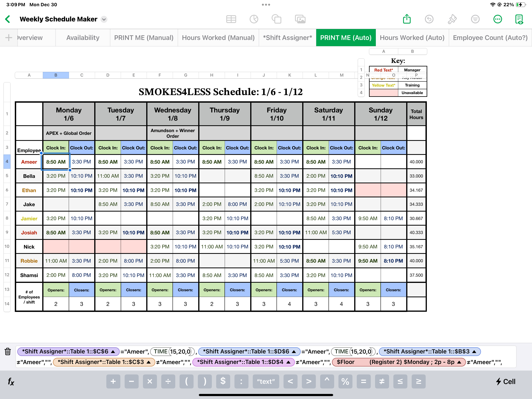Screen dimensions: 532x399
Task: Select Ameer's Monday 8:50 AM cell
Action: pos(56,162)
